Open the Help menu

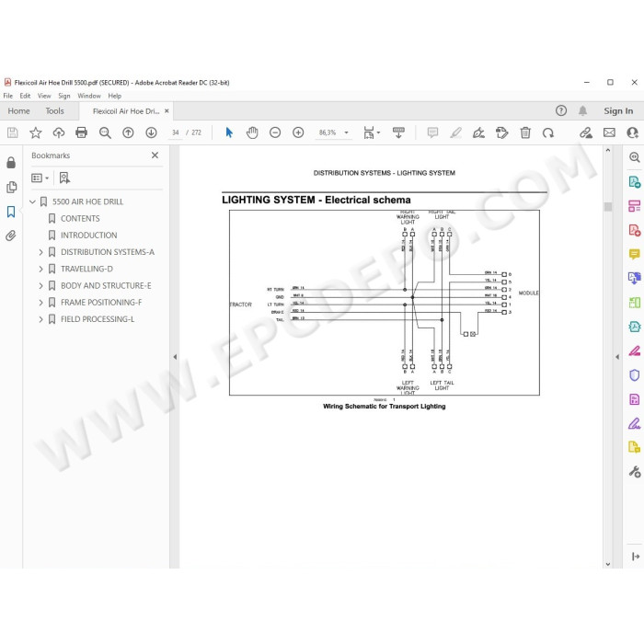(115, 96)
